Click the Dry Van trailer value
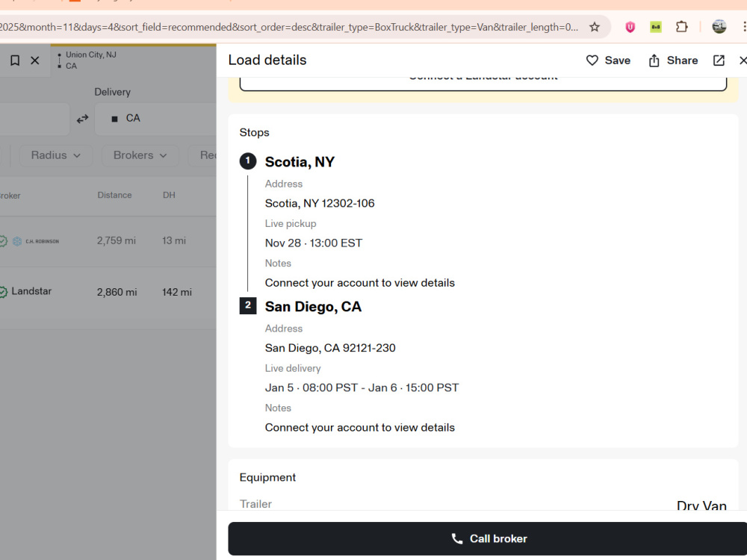Screen dimensions: 747x560 click(x=701, y=505)
